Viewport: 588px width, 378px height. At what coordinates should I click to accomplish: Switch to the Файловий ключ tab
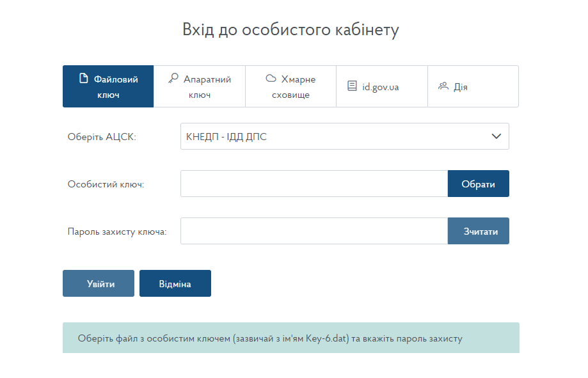(x=108, y=86)
